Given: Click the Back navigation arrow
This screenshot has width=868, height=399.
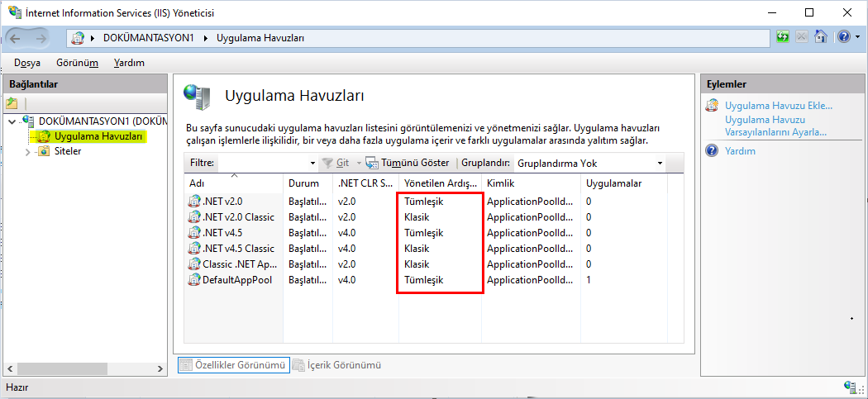Looking at the screenshot, I should (15, 38).
